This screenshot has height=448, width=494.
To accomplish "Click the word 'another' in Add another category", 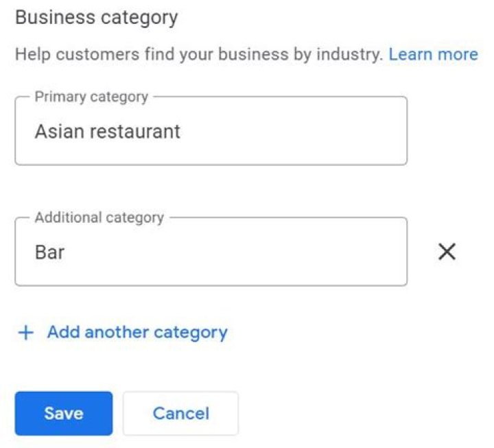I will (x=115, y=333).
